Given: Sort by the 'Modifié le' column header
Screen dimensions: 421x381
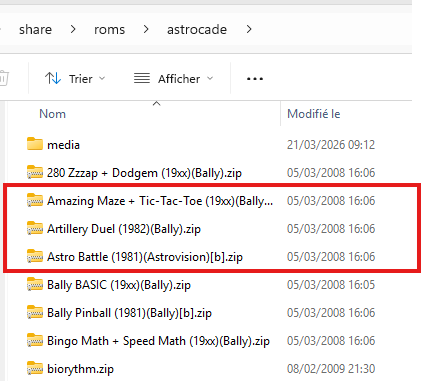Looking at the screenshot, I should (x=314, y=114).
